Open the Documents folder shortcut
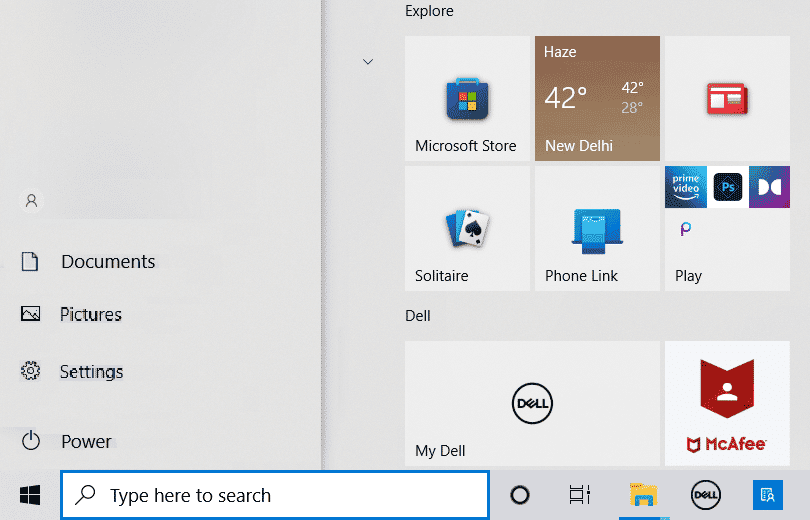Screen dimensions: 810x520 click(88, 262)
